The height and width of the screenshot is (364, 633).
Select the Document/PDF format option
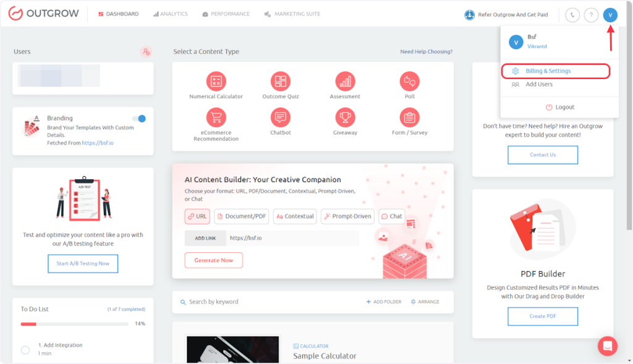(242, 216)
